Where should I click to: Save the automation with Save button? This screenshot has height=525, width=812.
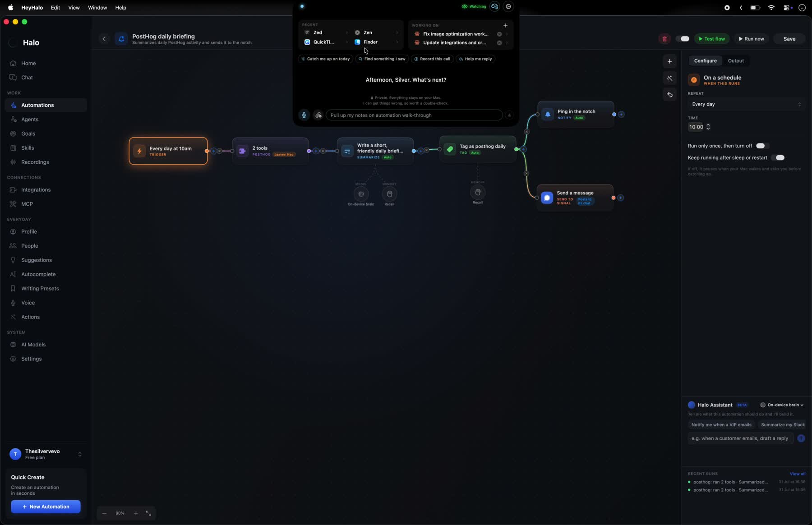coord(789,39)
